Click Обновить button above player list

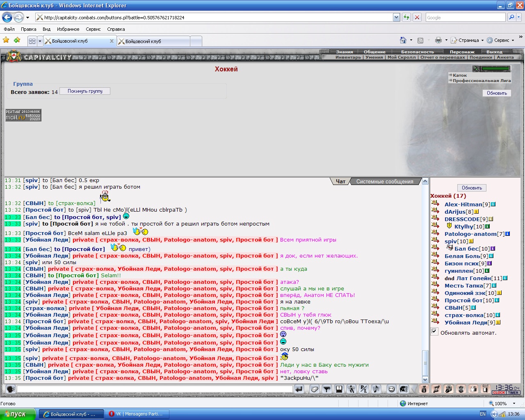[x=472, y=188]
